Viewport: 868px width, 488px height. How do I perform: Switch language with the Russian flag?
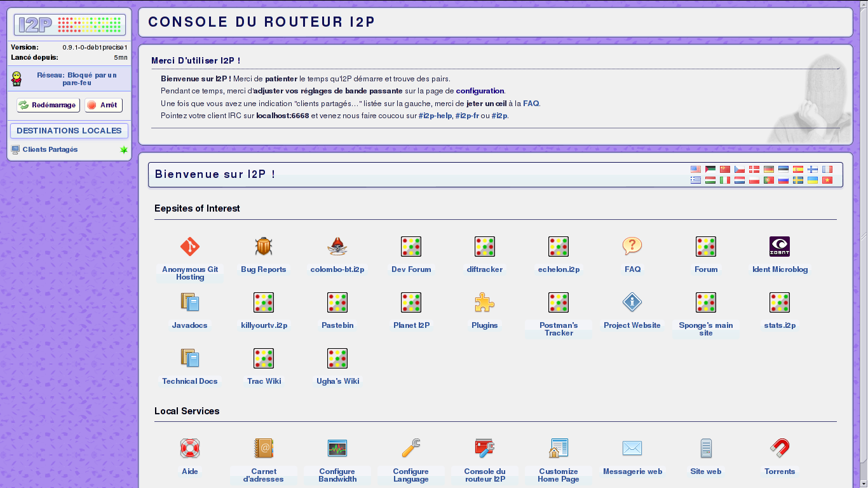tap(783, 180)
